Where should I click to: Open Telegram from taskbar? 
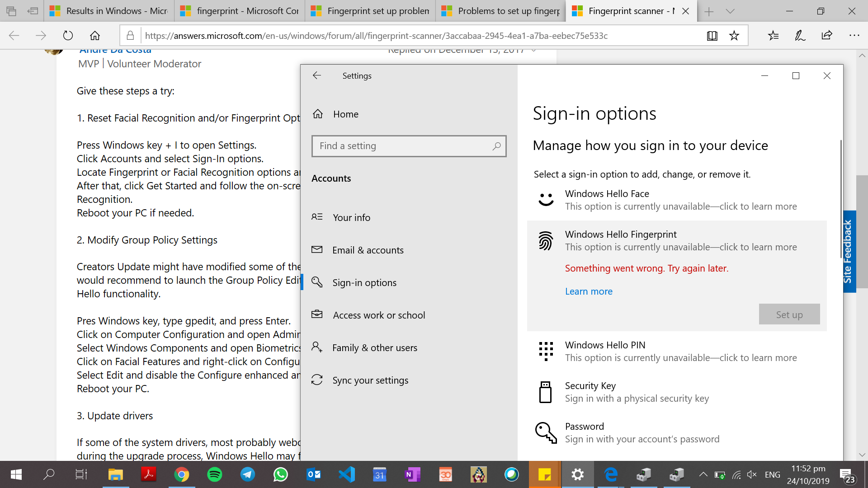248,474
